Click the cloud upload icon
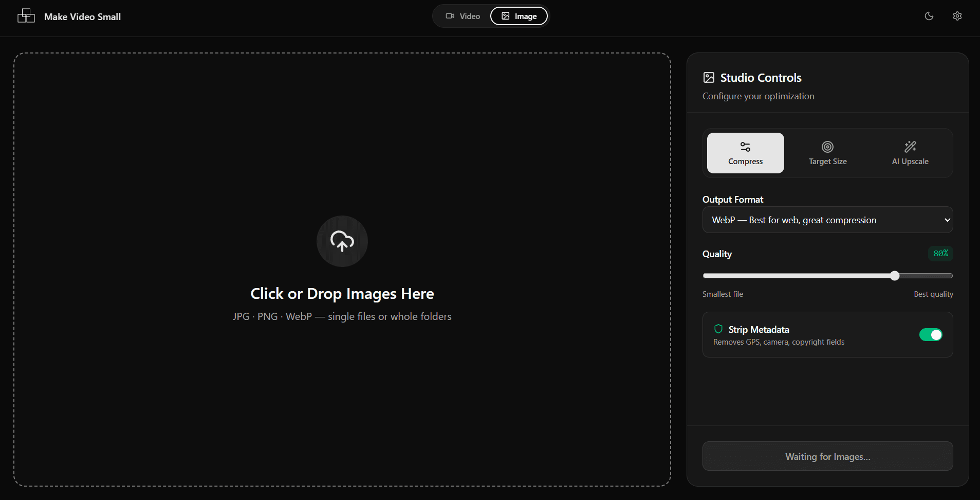980x500 pixels. [342, 241]
